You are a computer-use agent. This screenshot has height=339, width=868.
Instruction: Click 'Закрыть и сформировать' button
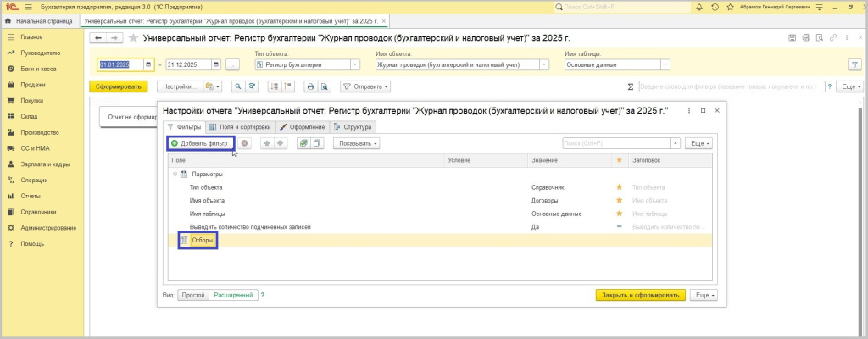pyautogui.click(x=640, y=295)
